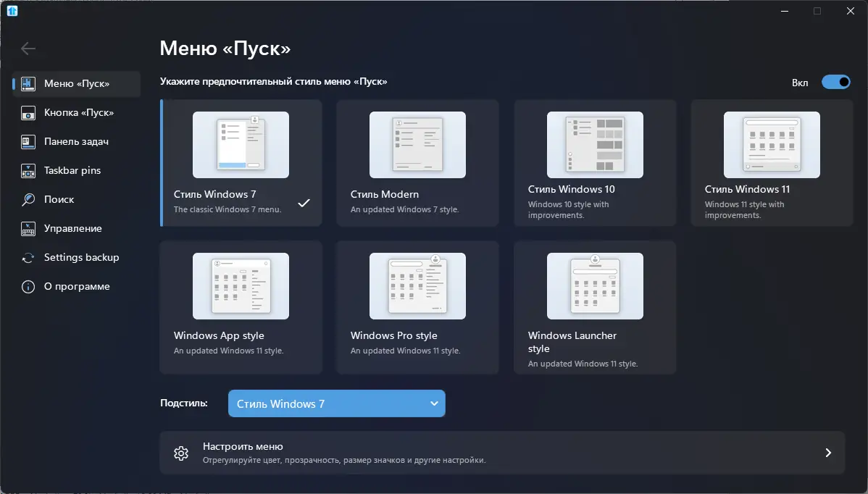Choose the Стиль Windows 10 thumbnail

(x=595, y=145)
